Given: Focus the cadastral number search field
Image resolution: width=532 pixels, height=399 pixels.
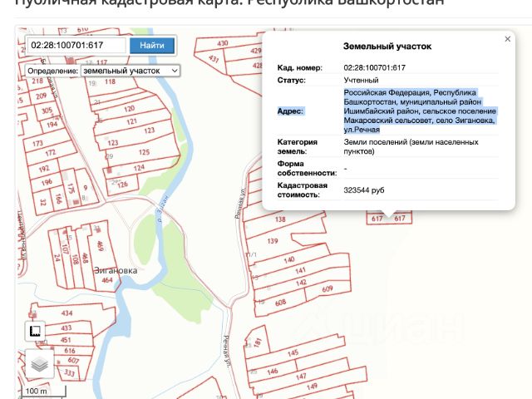Looking at the screenshot, I should pyautogui.click(x=76, y=45).
